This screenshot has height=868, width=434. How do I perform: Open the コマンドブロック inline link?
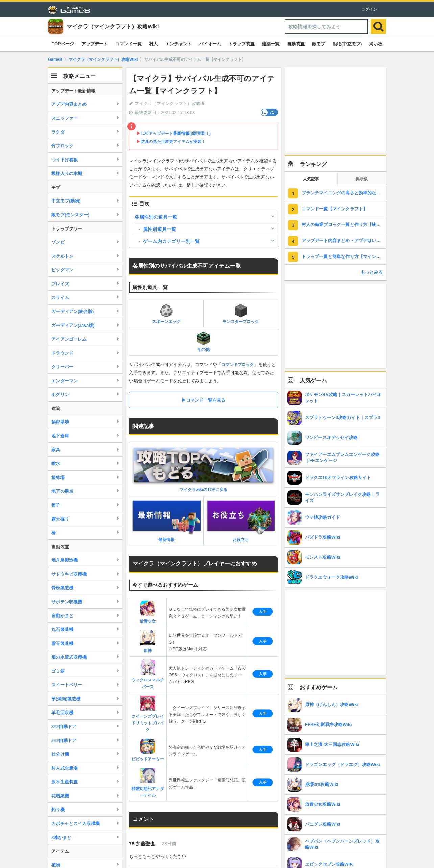pyautogui.click(x=237, y=365)
